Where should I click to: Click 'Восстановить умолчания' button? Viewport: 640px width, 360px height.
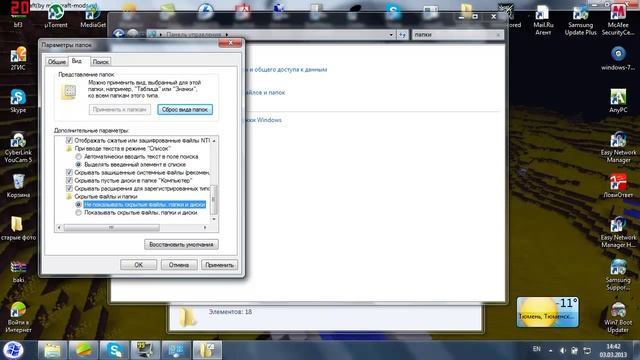click(181, 244)
